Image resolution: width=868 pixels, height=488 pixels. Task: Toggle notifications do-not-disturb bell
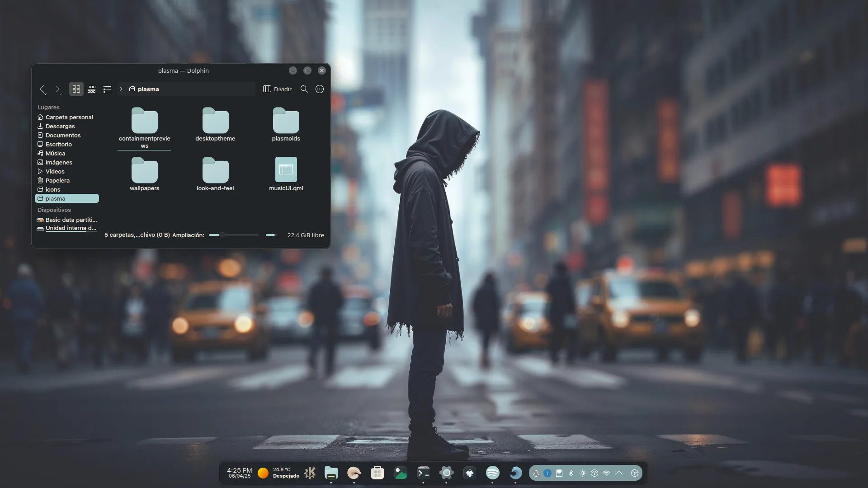[536, 473]
